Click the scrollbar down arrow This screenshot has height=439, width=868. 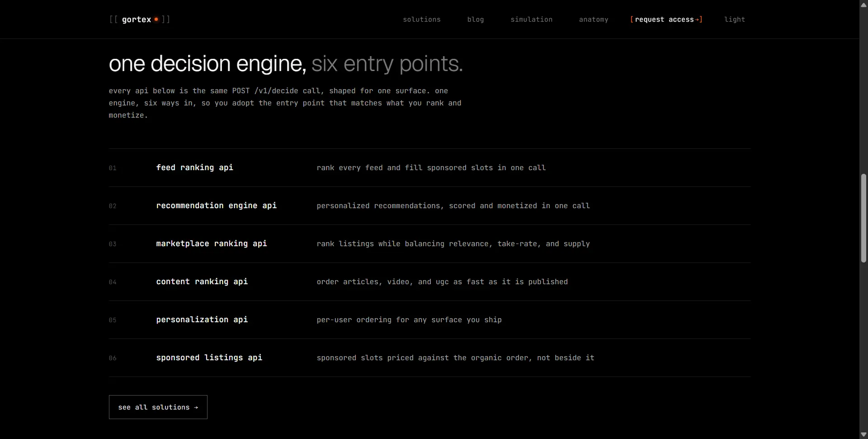coord(863,434)
